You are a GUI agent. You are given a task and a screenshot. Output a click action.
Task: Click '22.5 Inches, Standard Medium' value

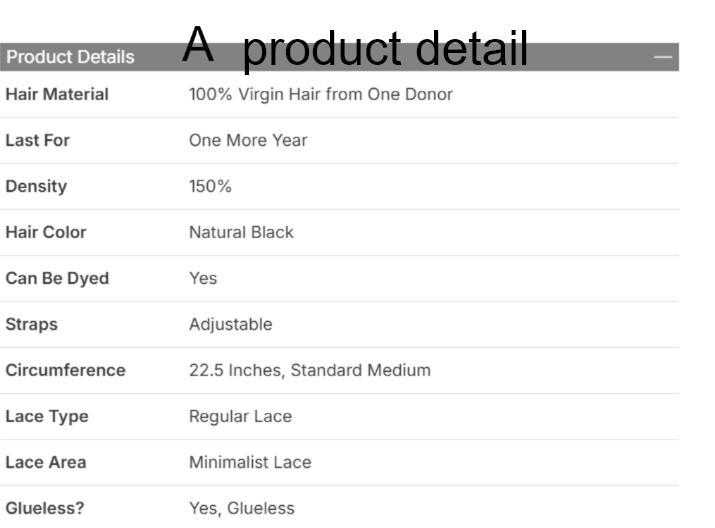pyautogui.click(x=310, y=370)
